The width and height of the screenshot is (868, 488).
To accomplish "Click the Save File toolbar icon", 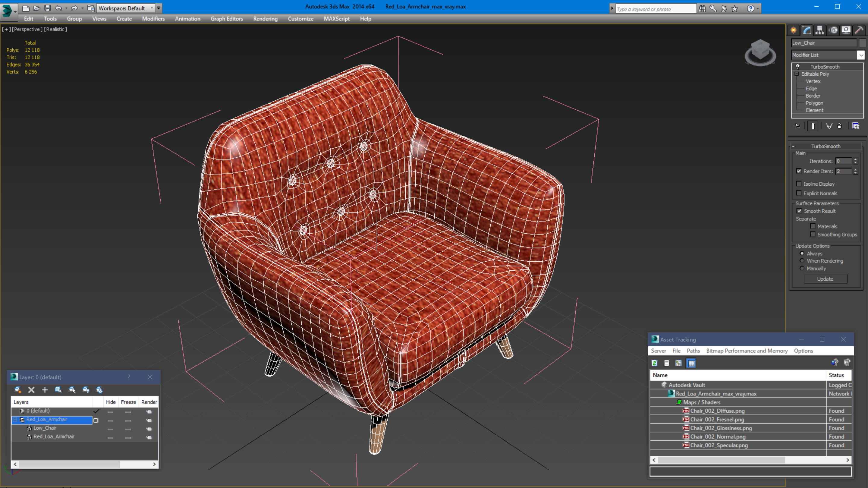I will pos(48,8).
